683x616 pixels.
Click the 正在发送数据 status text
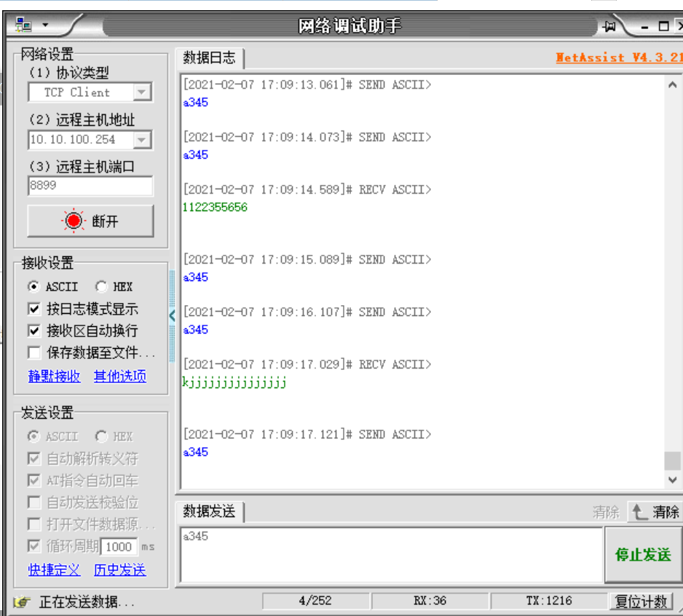tap(87, 602)
